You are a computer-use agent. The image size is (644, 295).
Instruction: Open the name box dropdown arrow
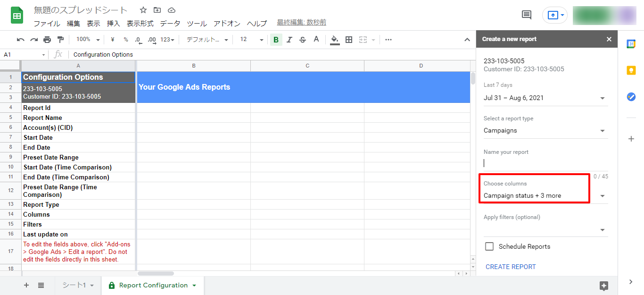[x=44, y=55]
